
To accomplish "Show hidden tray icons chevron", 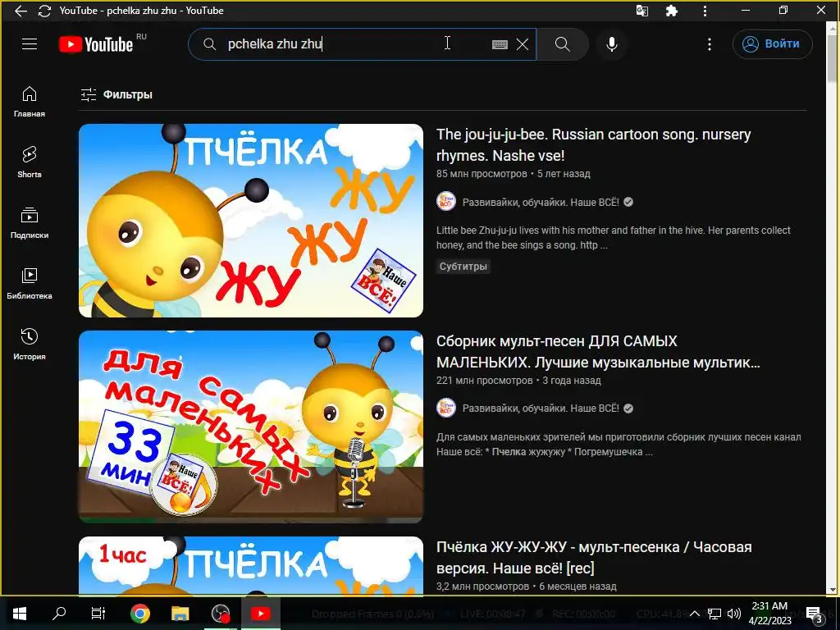I will (694, 614).
